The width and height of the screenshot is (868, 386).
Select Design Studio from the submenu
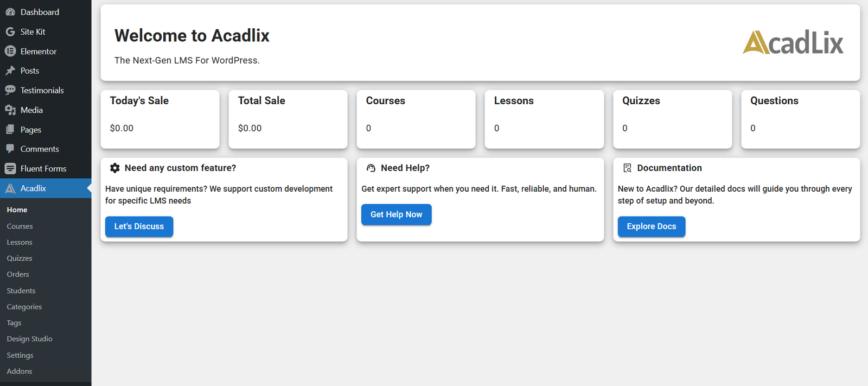tap(29, 339)
